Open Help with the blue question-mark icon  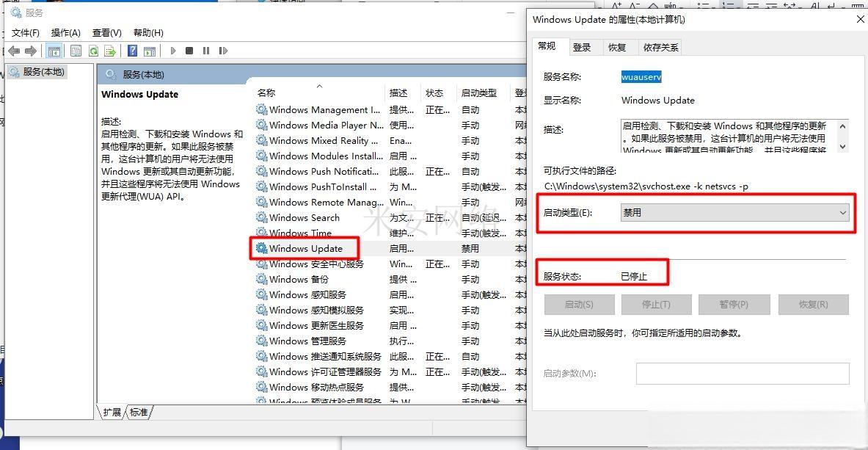point(132,51)
